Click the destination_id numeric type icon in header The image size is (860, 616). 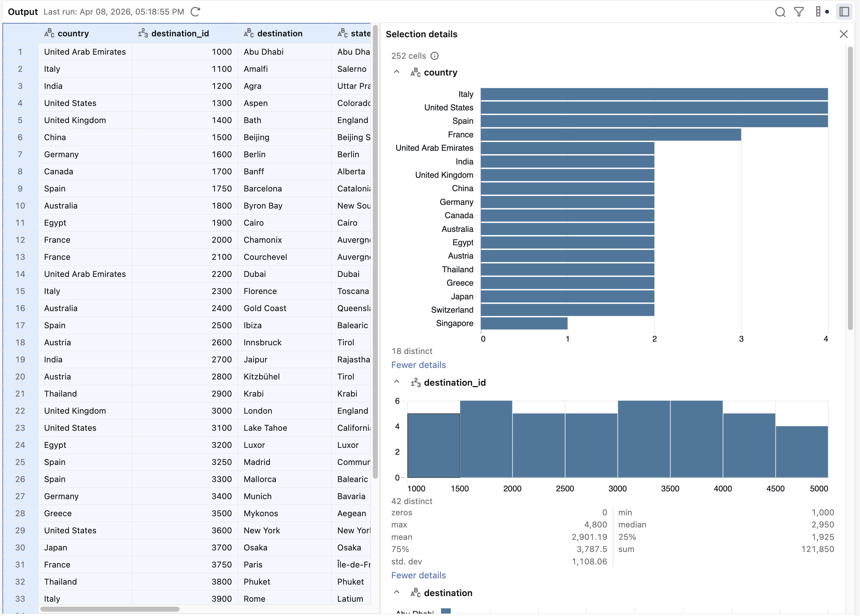[x=143, y=33]
